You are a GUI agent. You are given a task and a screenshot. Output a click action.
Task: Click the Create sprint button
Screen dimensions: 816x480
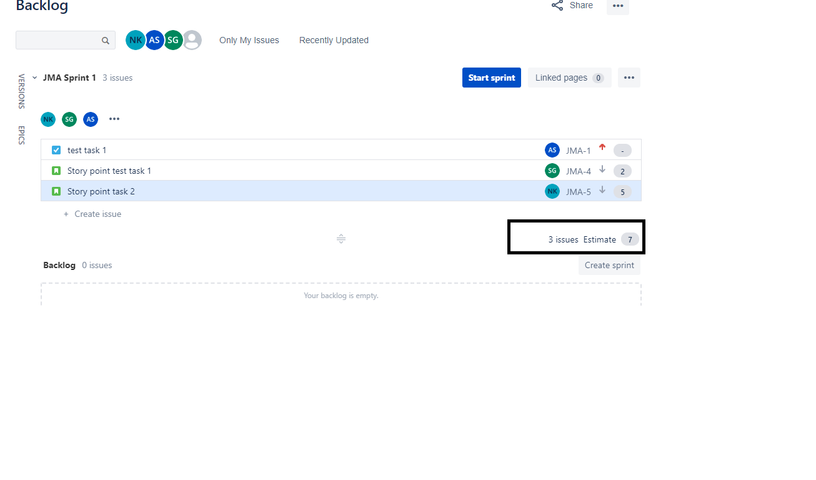point(609,266)
